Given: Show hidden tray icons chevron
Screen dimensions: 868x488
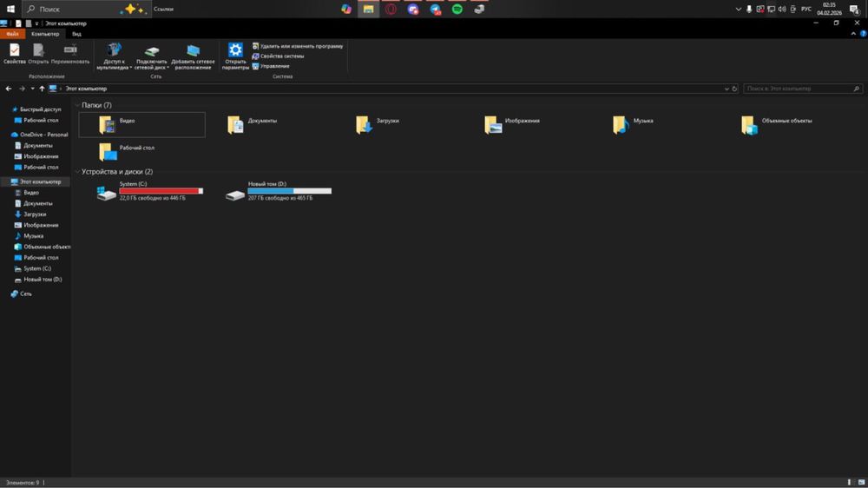Looking at the screenshot, I should (738, 9).
